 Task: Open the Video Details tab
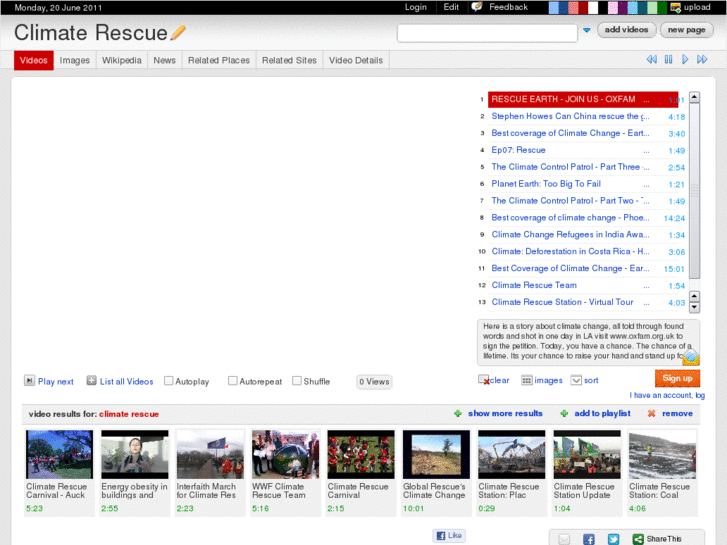[356, 60]
